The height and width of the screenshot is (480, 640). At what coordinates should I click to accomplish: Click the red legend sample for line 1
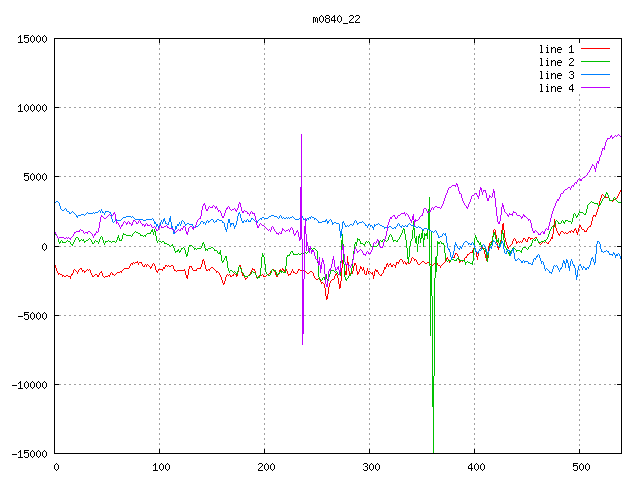[x=595, y=49]
